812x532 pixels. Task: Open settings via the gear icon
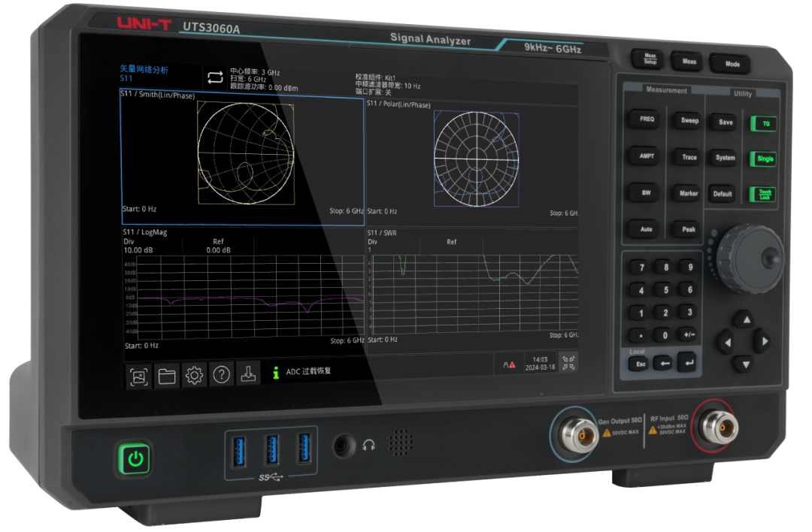(194, 375)
